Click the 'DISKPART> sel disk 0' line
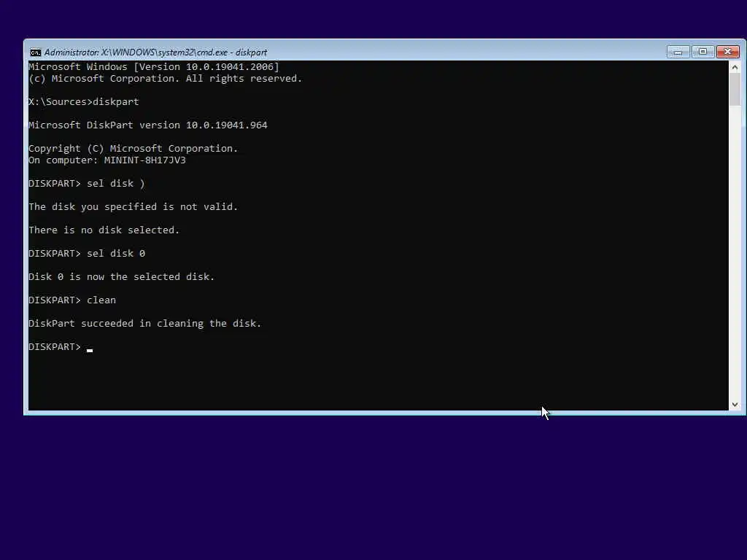Viewport: 747px width, 560px height. [87, 253]
